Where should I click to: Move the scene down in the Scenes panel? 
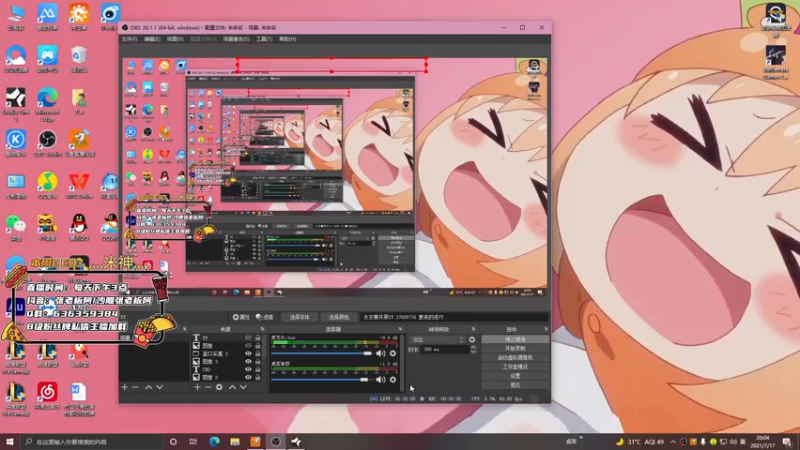pyautogui.click(x=160, y=387)
